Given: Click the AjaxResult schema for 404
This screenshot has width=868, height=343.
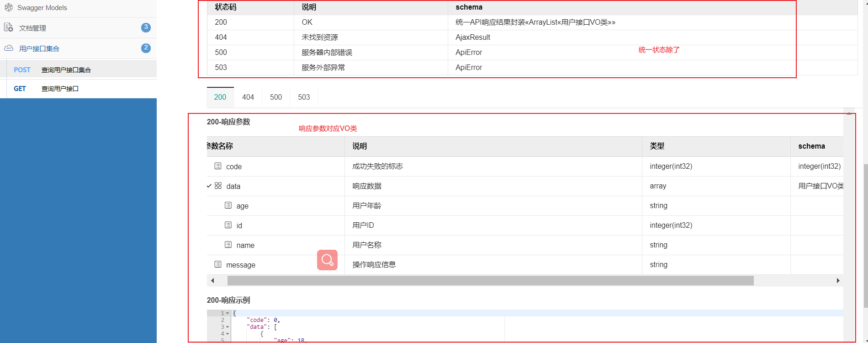Looking at the screenshot, I should pyautogui.click(x=473, y=37).
